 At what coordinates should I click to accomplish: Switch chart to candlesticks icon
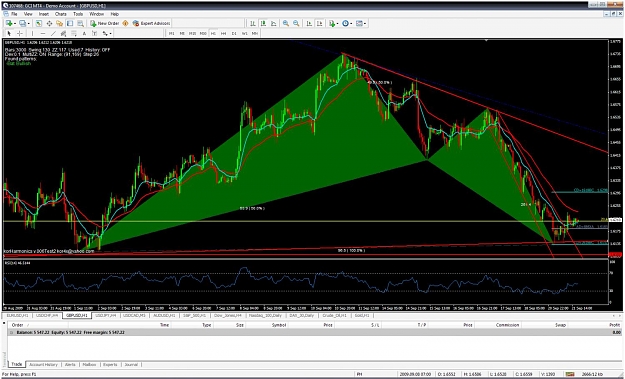click(263, 24)
